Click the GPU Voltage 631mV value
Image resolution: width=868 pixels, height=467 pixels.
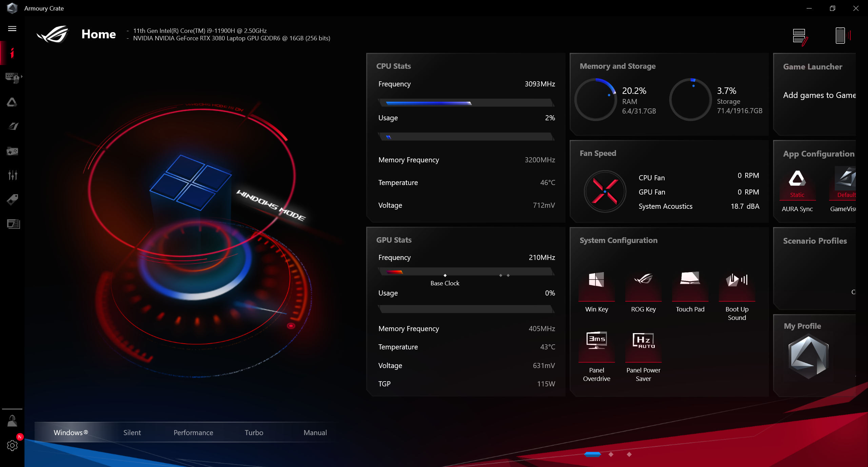point(544,365)
